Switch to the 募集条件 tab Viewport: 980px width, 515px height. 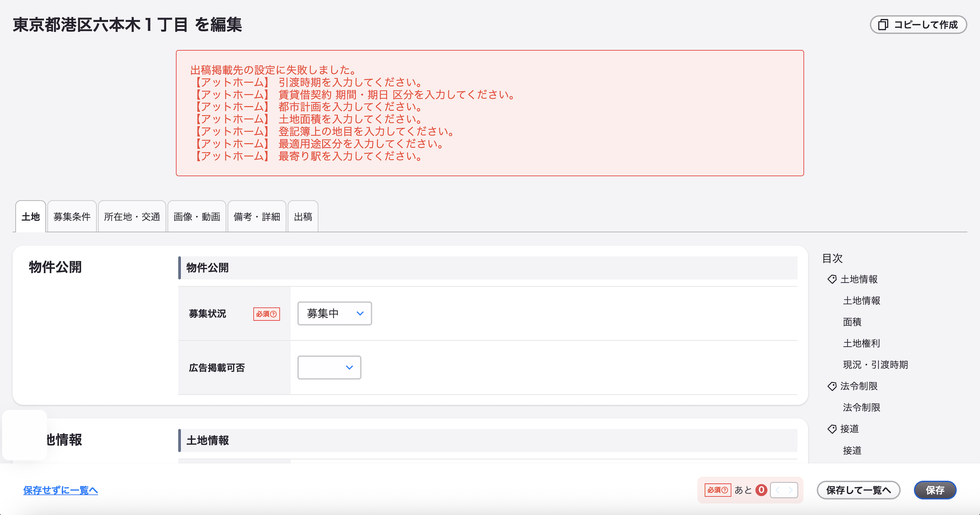click(x=72, y=216)
